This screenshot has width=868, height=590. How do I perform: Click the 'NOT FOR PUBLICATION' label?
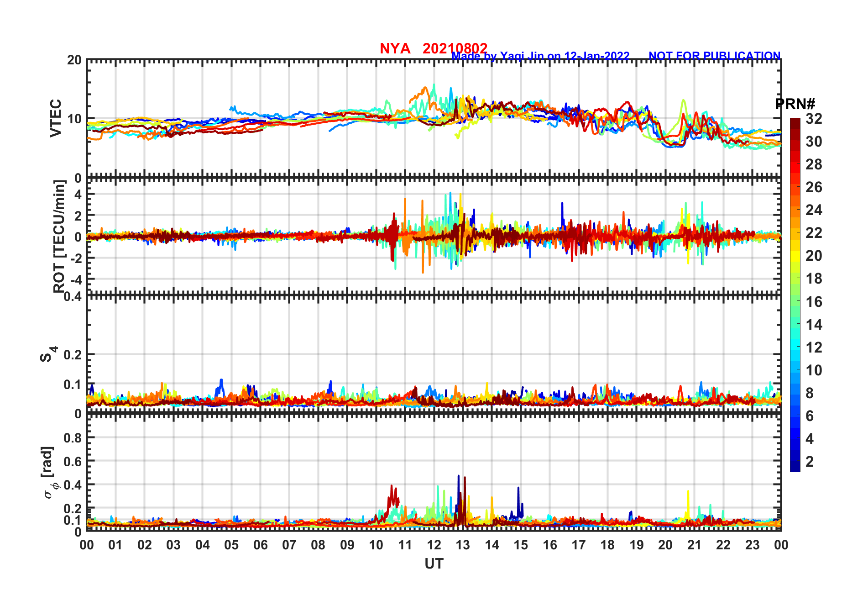715,56
